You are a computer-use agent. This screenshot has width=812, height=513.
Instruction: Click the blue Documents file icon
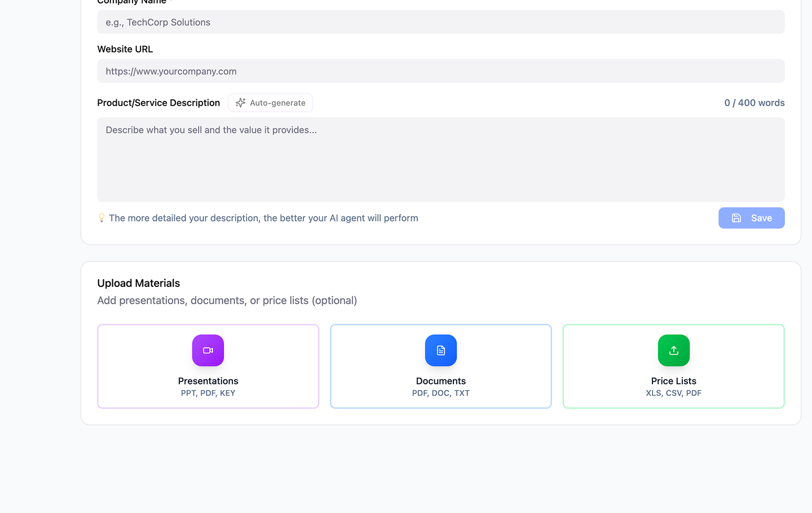(441, 350)
